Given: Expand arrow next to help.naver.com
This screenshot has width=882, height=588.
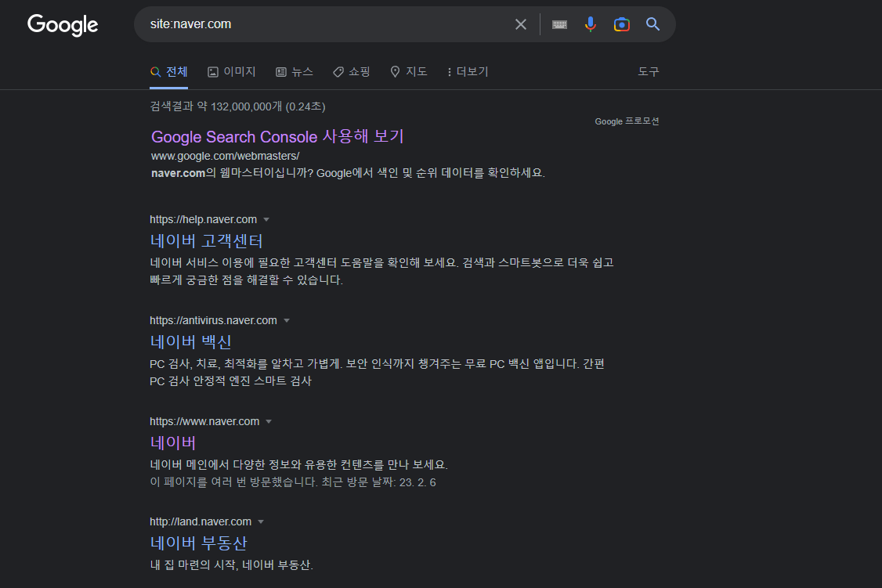Looking at the screenshot, I should point(266,220).
